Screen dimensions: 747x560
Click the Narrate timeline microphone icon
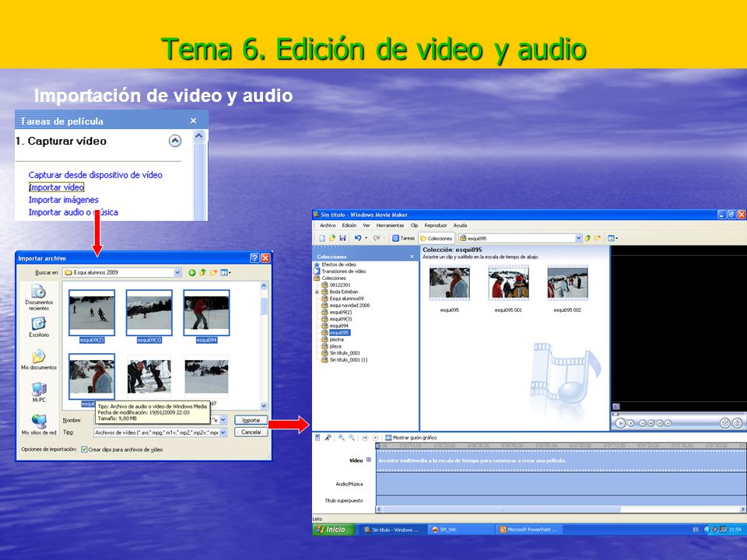click(328, 438)
